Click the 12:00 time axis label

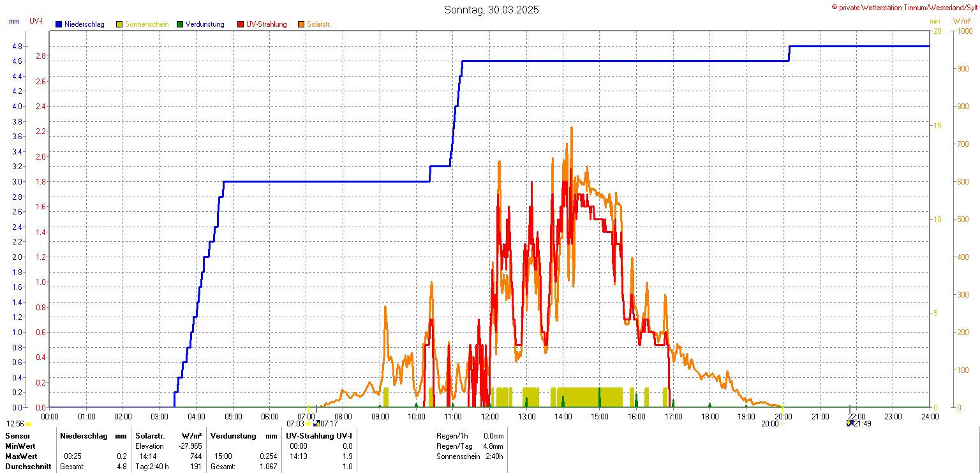coord(490,416)
